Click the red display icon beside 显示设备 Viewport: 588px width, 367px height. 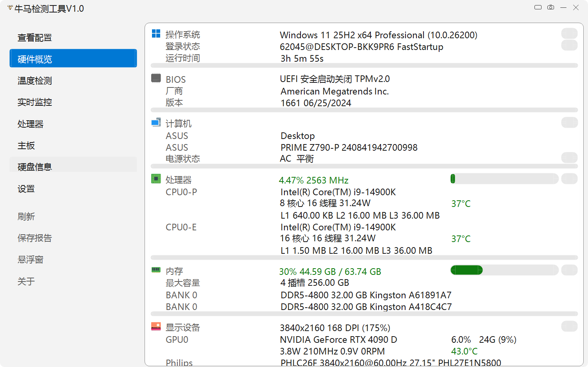tap(156, 326)
